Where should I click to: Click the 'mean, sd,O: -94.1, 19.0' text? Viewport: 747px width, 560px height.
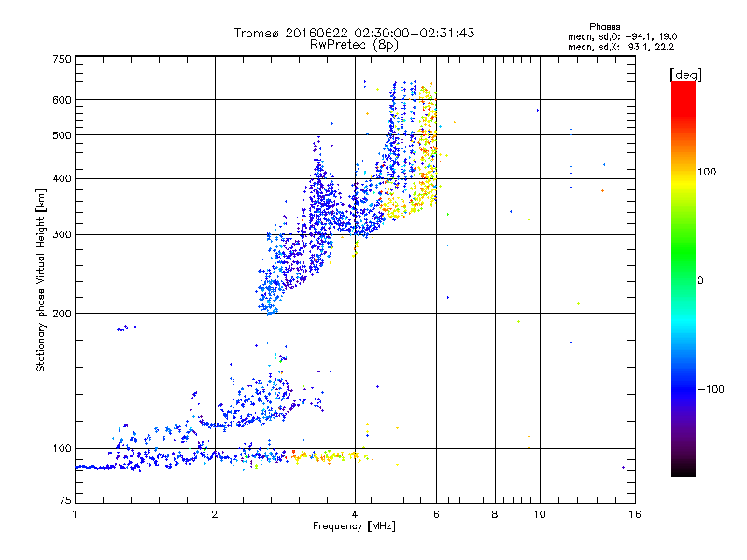click(x=622, y=36)
